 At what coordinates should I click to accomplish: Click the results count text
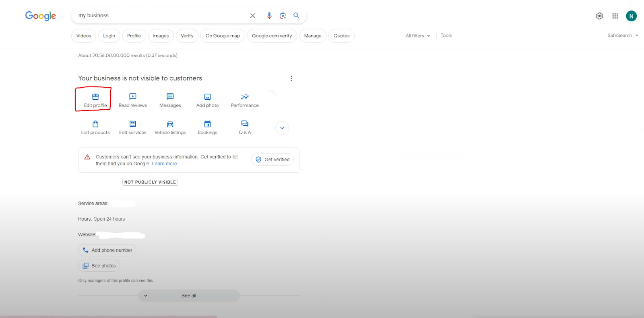pos(128,55)
